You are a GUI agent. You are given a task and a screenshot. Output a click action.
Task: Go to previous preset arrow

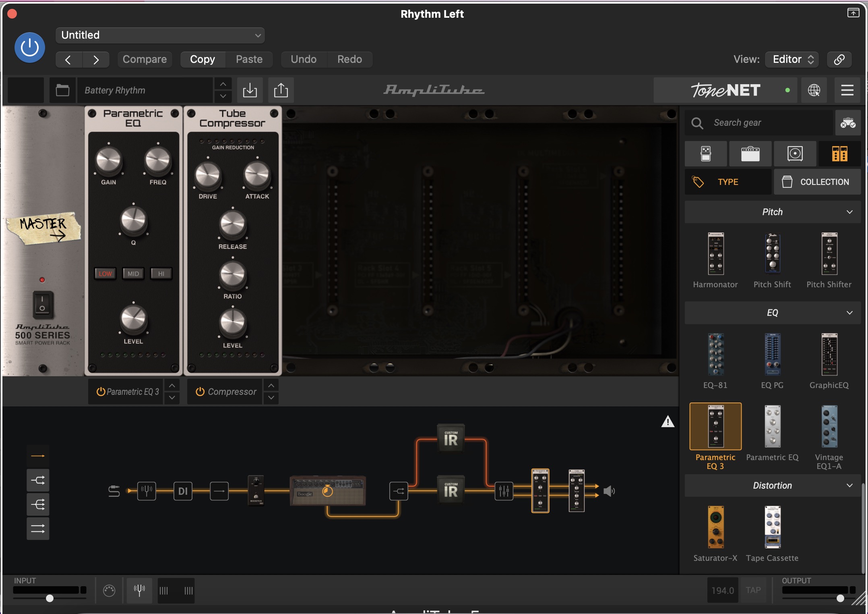click(x=68, y=60)
